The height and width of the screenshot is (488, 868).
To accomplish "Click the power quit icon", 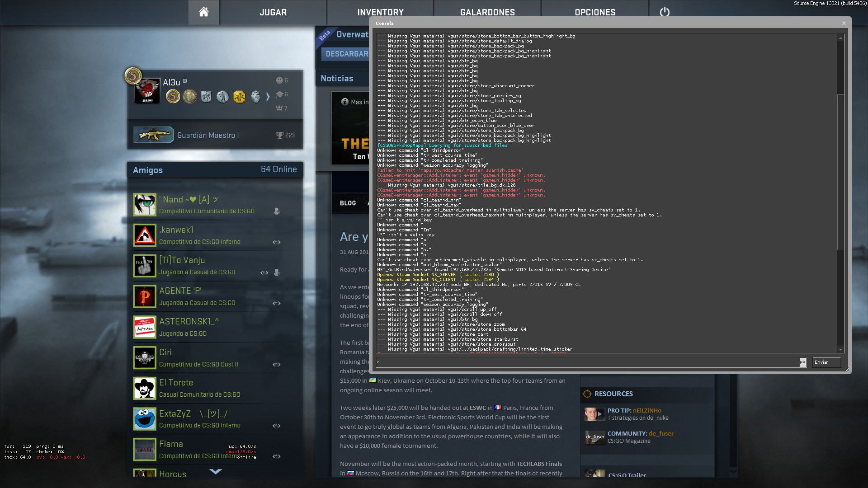I will [664, 12].
